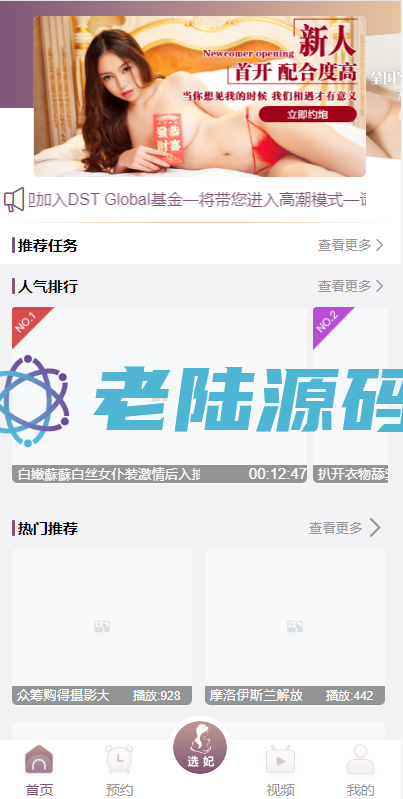403x799 pixels.
Task: Expand 查看更多 chevron beside 人气排行
Action: tap(379, 286)
